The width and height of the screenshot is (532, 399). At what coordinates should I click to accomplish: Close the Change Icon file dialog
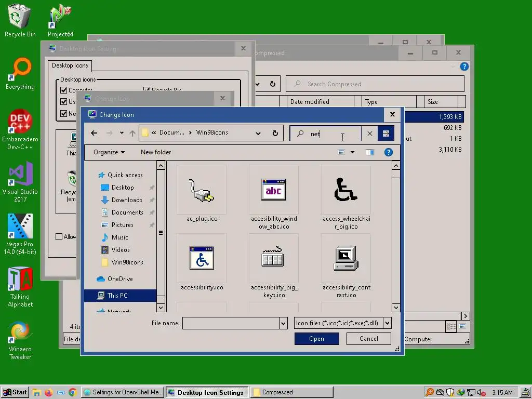click(x=392, y=115)
